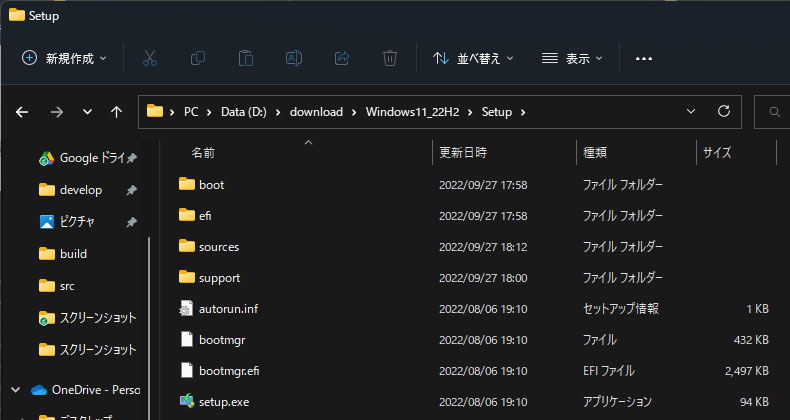Go forward with the right arrow
This screenshot has height=420, width=790.
tap(57, 112)
